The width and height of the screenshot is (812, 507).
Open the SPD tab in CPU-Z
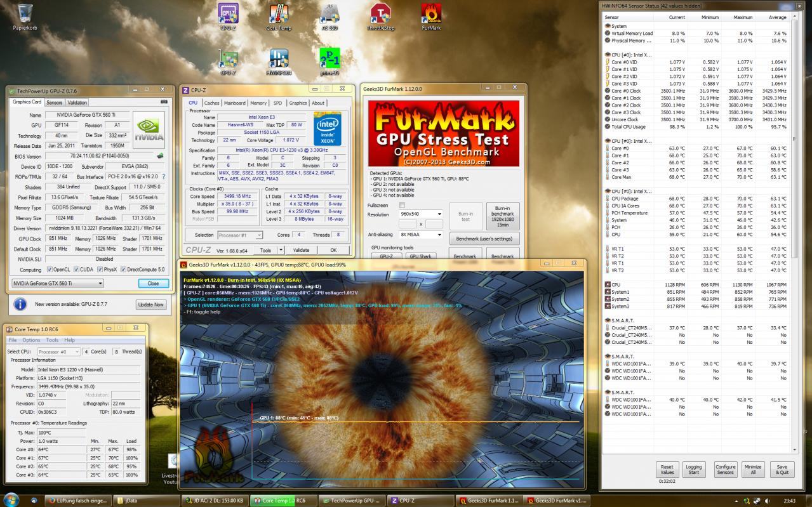(277, 103)
